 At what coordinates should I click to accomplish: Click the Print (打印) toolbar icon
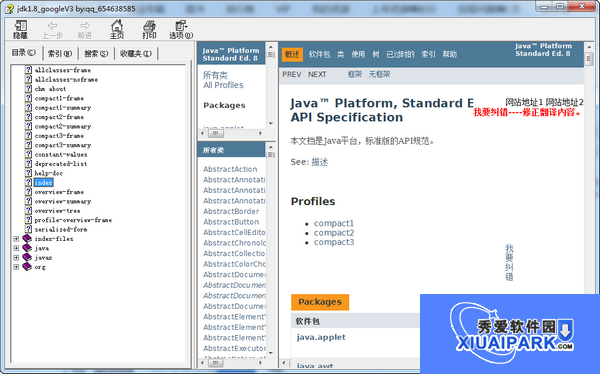[x=149, y=29]
